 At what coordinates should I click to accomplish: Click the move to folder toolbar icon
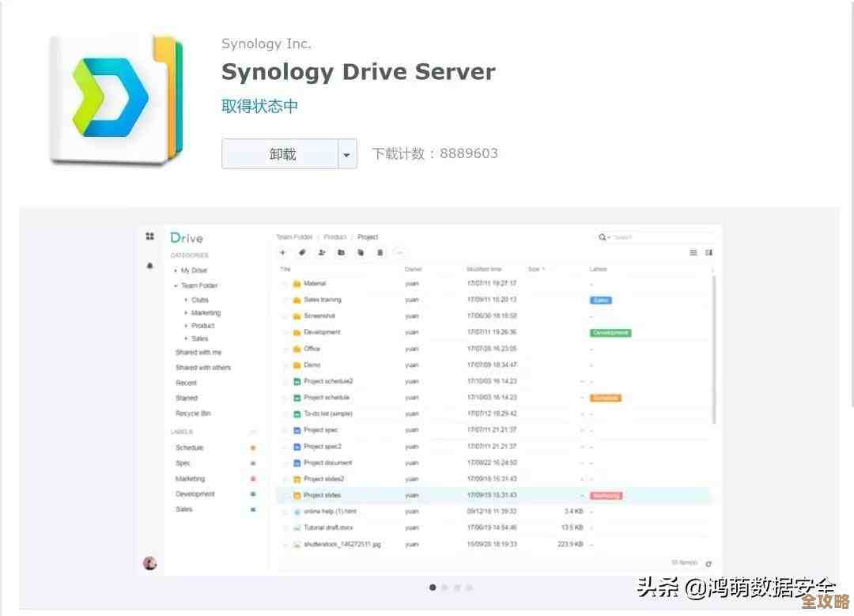pos(340,252)
